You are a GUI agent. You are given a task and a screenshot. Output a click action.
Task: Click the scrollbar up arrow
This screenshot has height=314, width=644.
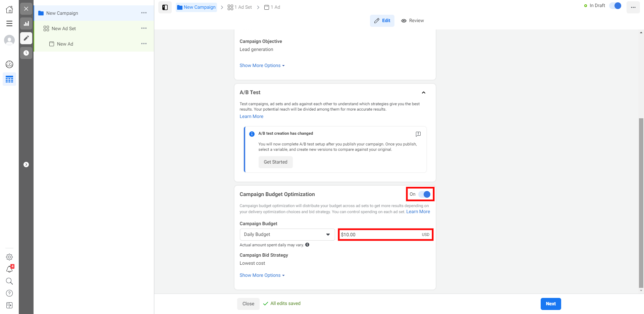coord(641,33)
